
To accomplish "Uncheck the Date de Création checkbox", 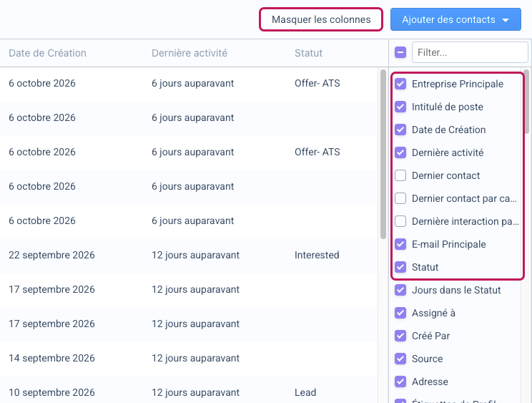I will pos(400,130).
